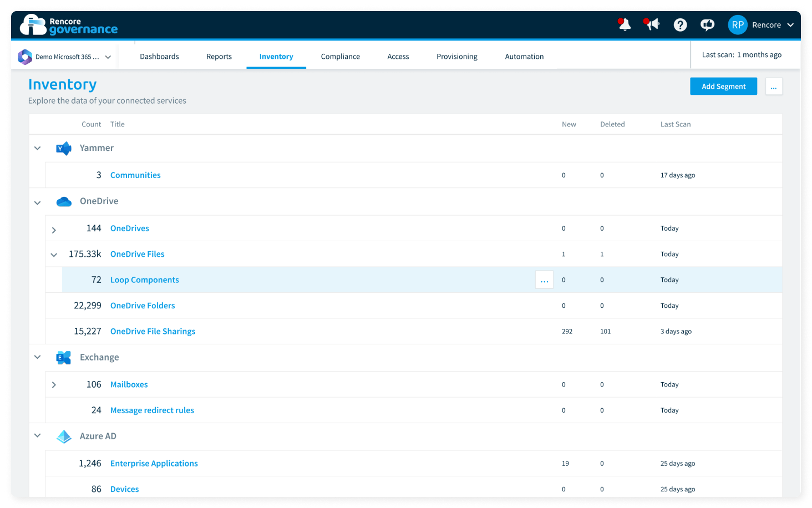Click the Count column header
Screen dimensions: 812x508
coord(92,124)
